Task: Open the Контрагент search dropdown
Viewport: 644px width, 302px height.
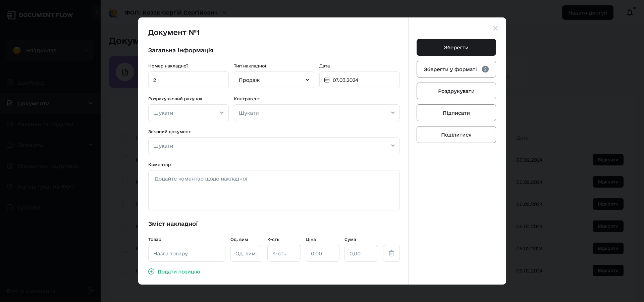Action: coord(317,113)
